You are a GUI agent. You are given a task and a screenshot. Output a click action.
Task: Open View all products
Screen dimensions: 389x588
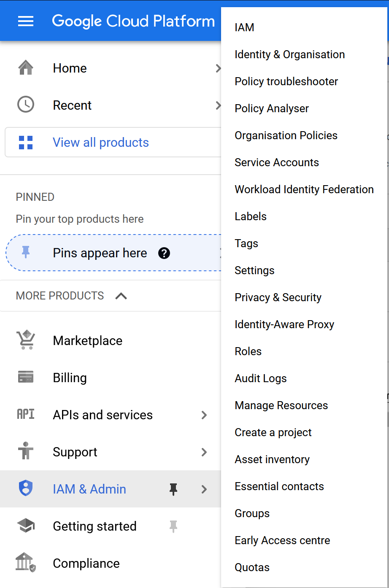(x=100, y=143)
